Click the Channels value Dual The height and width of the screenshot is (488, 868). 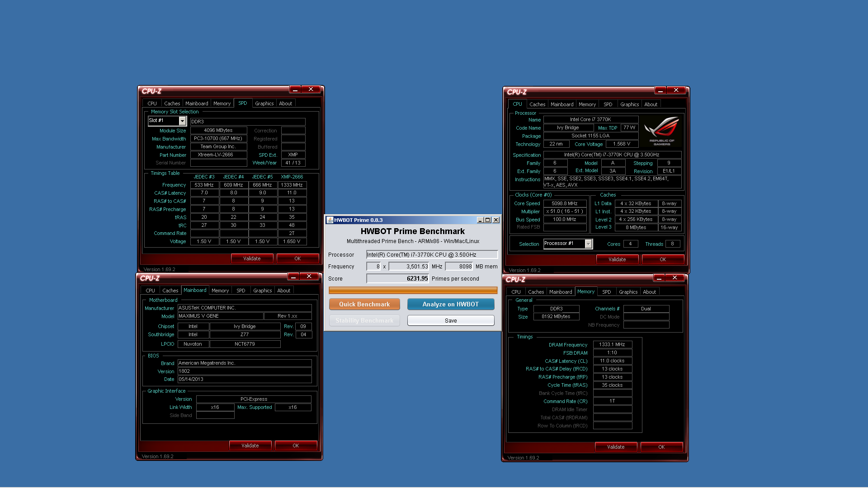(x=646, y=309)
